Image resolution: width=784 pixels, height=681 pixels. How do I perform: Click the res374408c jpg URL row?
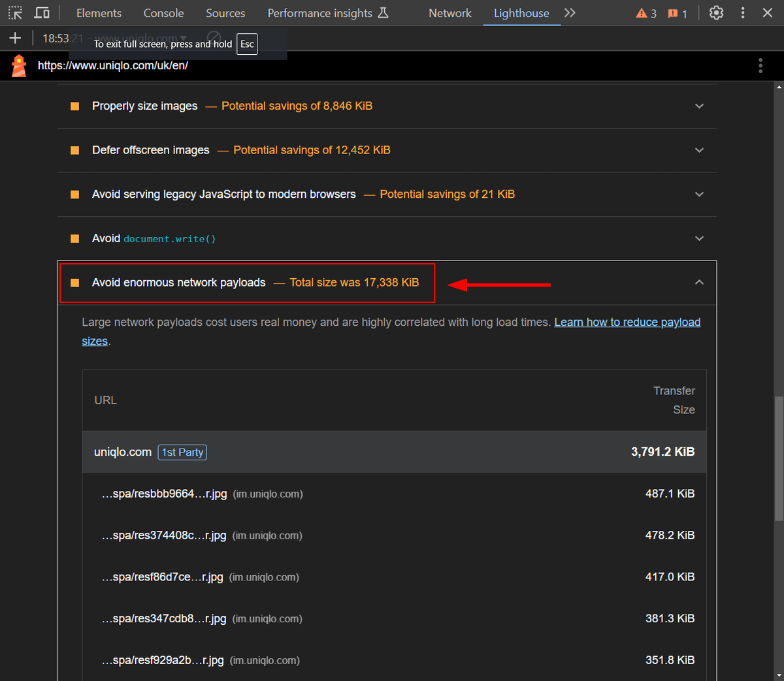(394, 535)
